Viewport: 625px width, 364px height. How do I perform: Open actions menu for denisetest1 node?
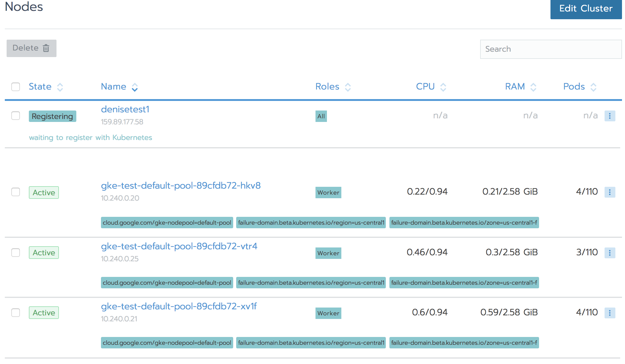610,116
